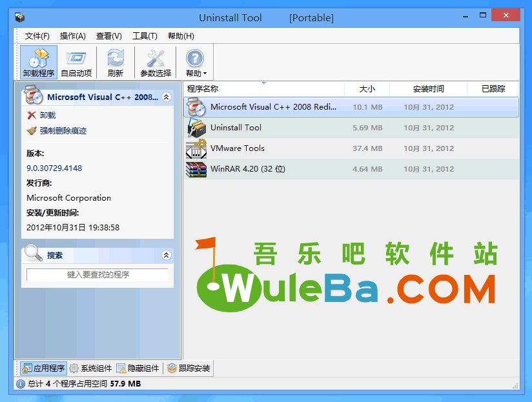Click the installer icon in details panel header

click(x=34, y=95)
